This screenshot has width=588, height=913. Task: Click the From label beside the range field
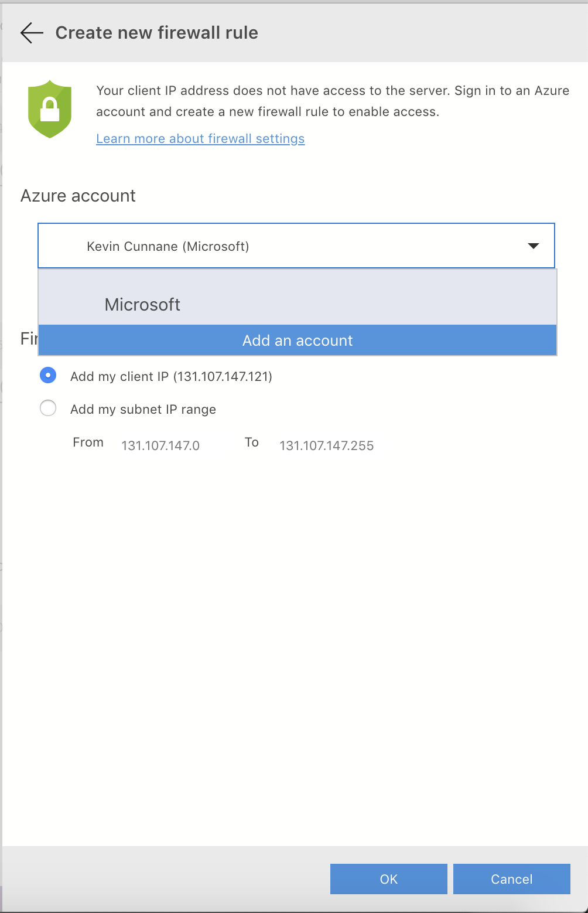point(88,442)
